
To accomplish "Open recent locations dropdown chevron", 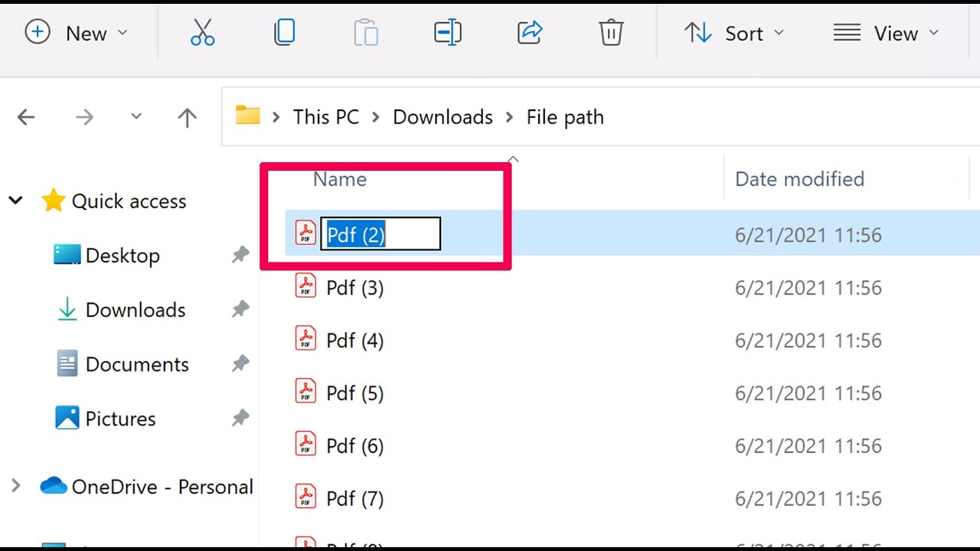I will 136,116.
